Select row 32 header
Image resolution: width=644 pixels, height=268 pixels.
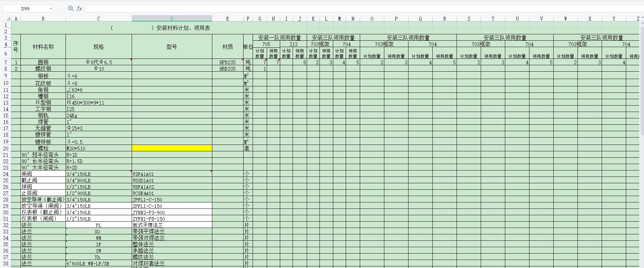tap(6, 225)
